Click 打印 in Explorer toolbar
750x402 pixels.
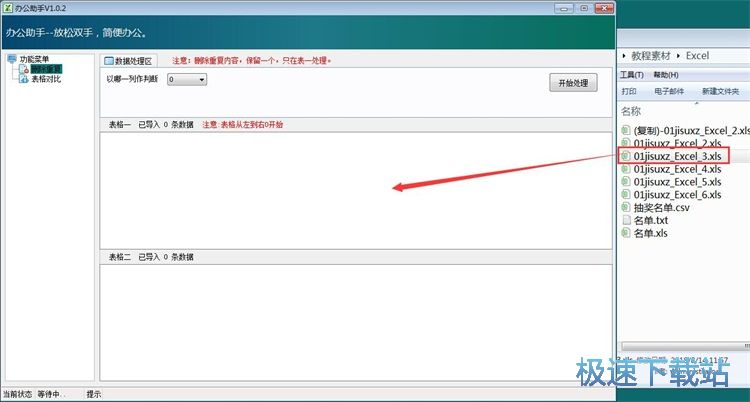(629, 91)
